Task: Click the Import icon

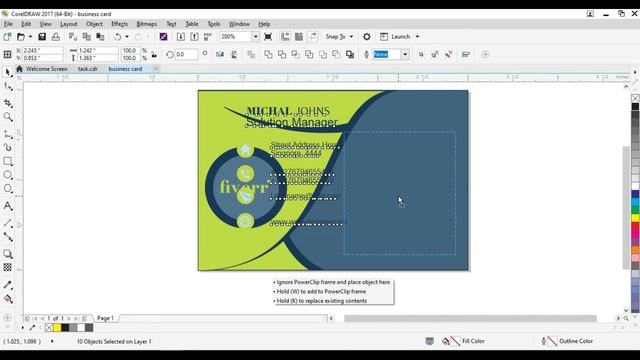Action: coord(180,37)
